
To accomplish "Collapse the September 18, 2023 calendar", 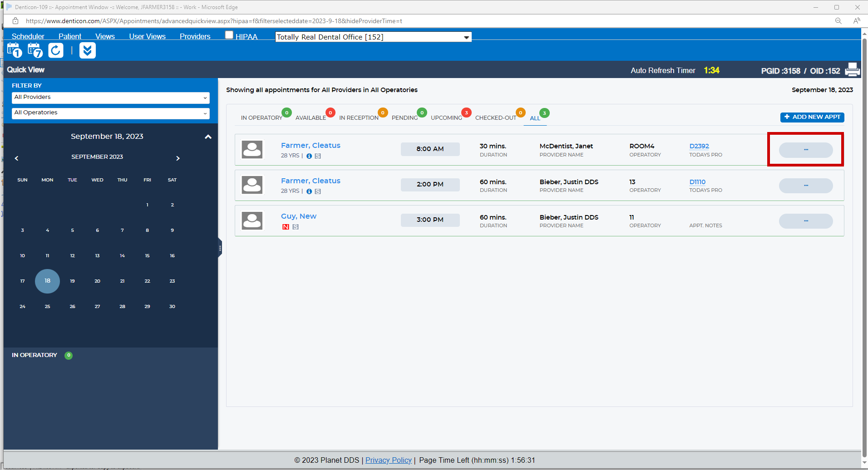I will pos(208,137).
